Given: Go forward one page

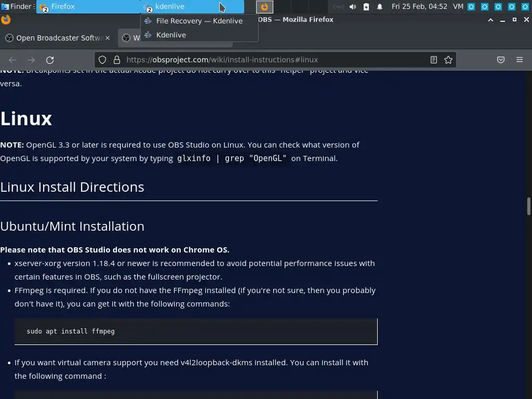Looking at the screenshot, I should [31, 60].
